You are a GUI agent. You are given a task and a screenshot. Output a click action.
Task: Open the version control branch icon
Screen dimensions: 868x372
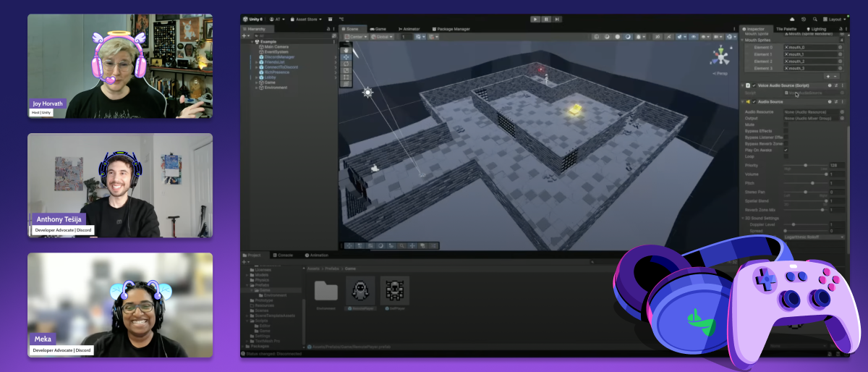341,20
